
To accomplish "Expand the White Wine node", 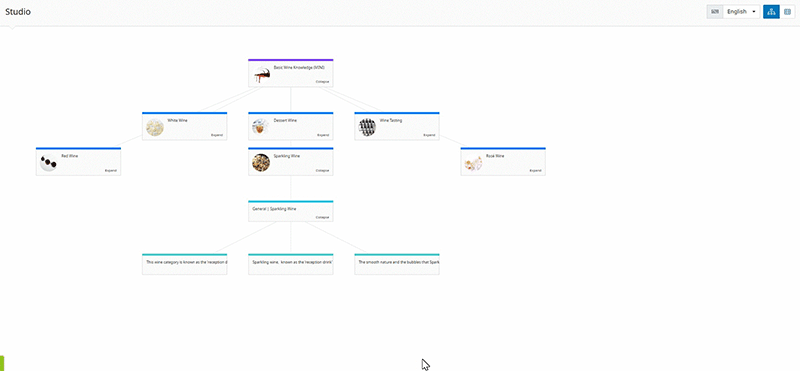I will point(216,135).
